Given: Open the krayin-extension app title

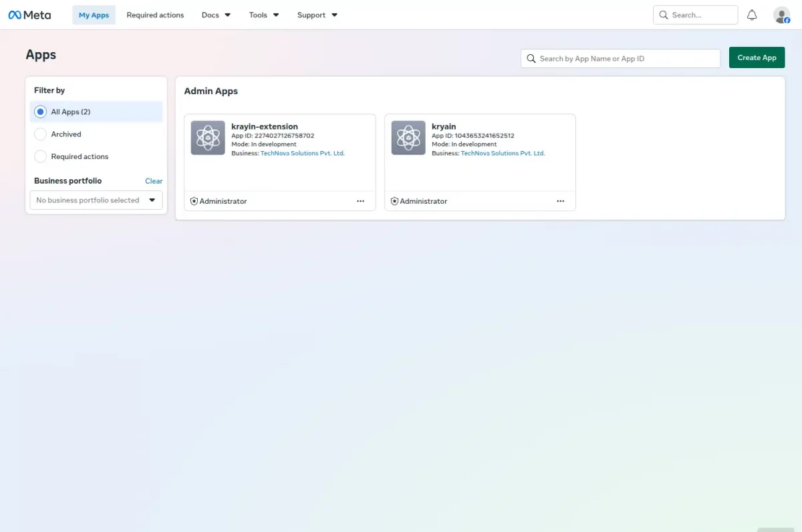Looking at the screenshot, I should (265, 126).
